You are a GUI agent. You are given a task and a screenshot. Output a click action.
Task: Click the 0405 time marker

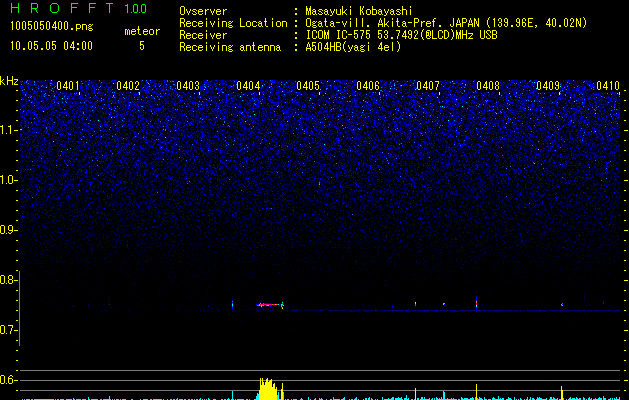pos(308,86)
